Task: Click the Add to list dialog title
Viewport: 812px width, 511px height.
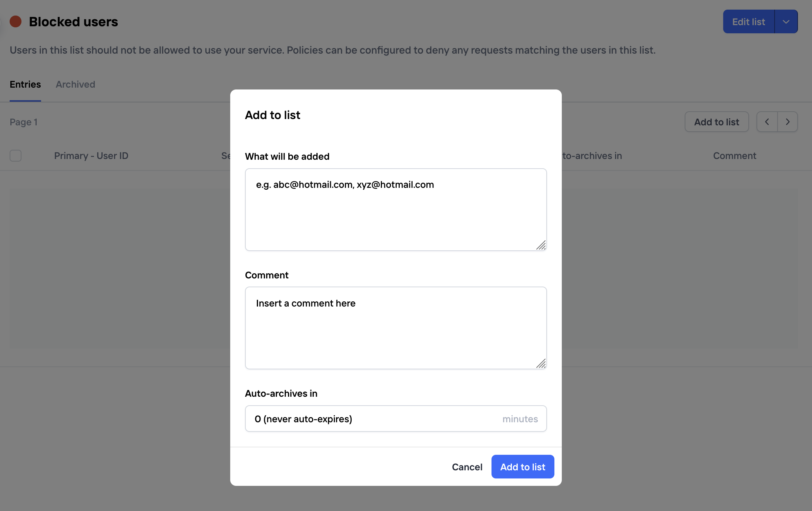Action: click(x=272, y=115)
